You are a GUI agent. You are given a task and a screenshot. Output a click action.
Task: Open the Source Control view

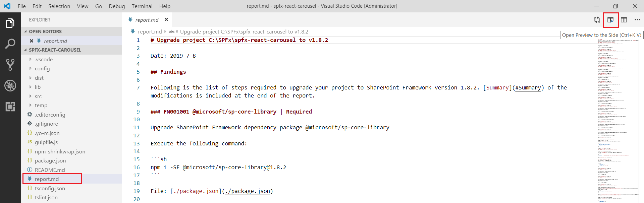10,65
